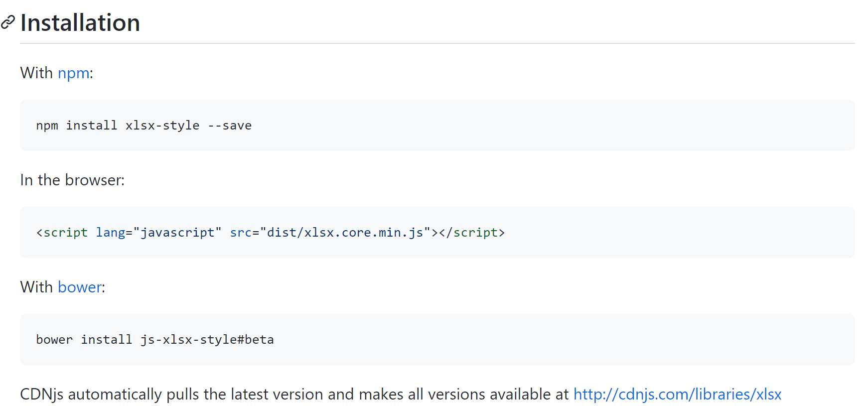Click the Installation heading text
The height and width of the screenshot is (406, 868).
[x=80, y=23]
